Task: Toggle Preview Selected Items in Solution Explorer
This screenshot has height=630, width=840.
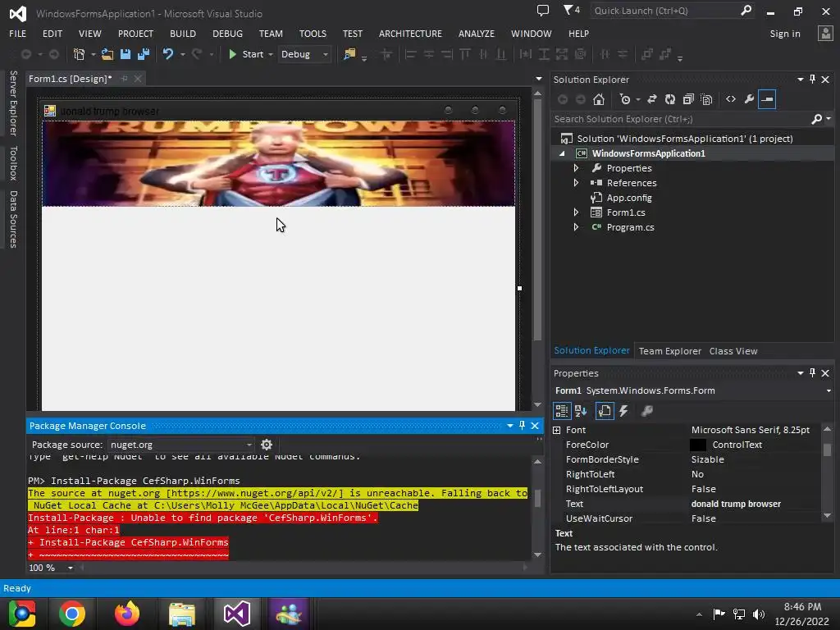Action: (x=767, y=99)
